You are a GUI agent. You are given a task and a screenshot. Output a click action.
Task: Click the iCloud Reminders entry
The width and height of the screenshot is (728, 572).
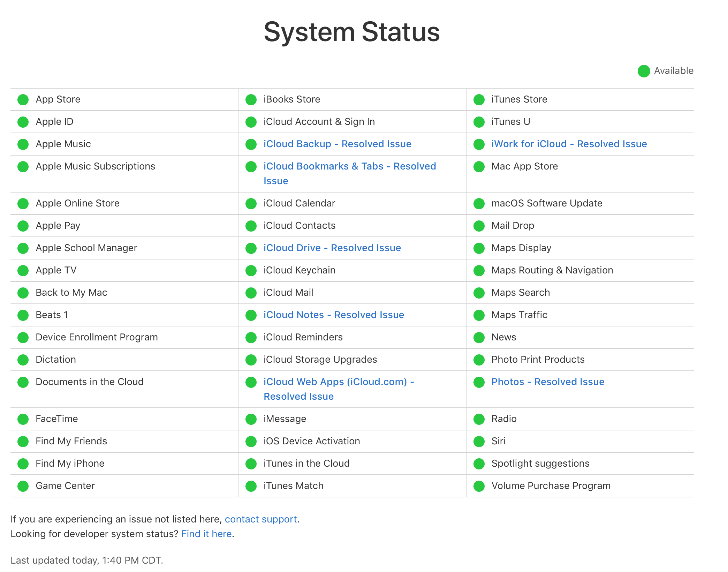click(303, 337)
